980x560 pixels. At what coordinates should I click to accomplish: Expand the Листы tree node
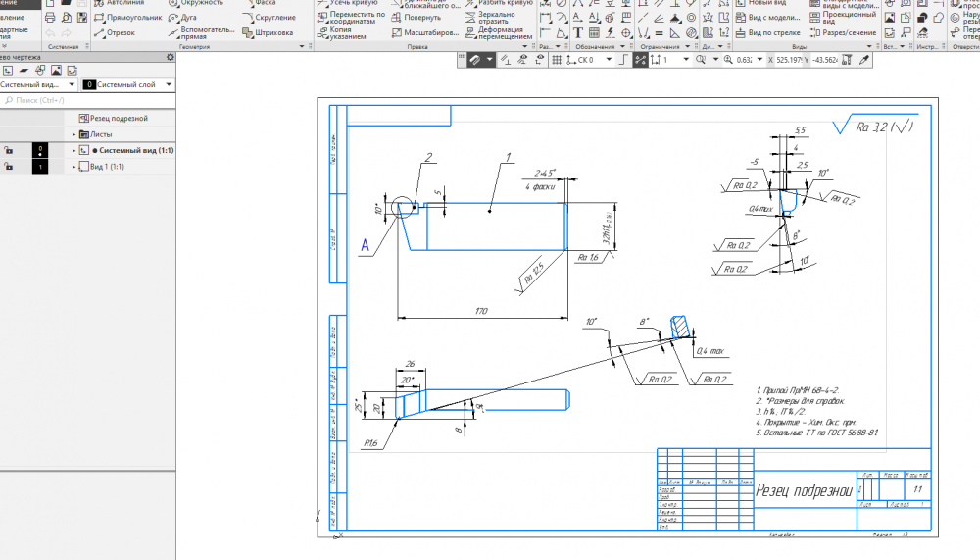pos(73,134)
